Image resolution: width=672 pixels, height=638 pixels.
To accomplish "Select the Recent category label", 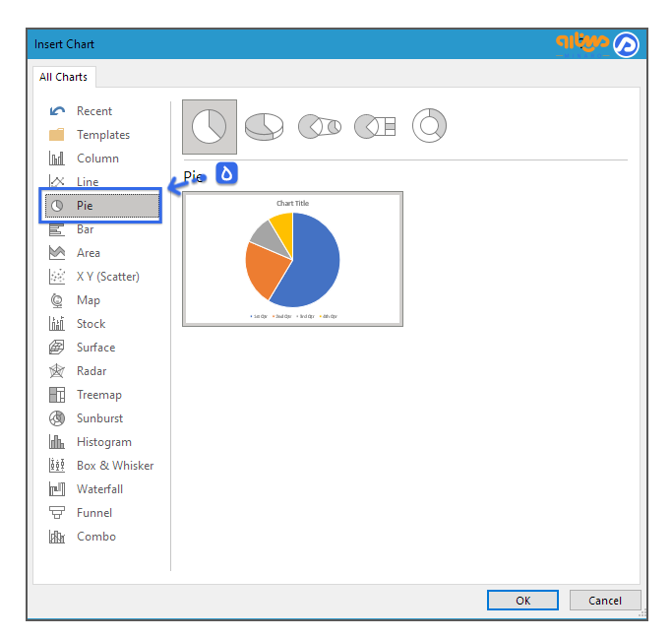I will [x=94, y=111].
